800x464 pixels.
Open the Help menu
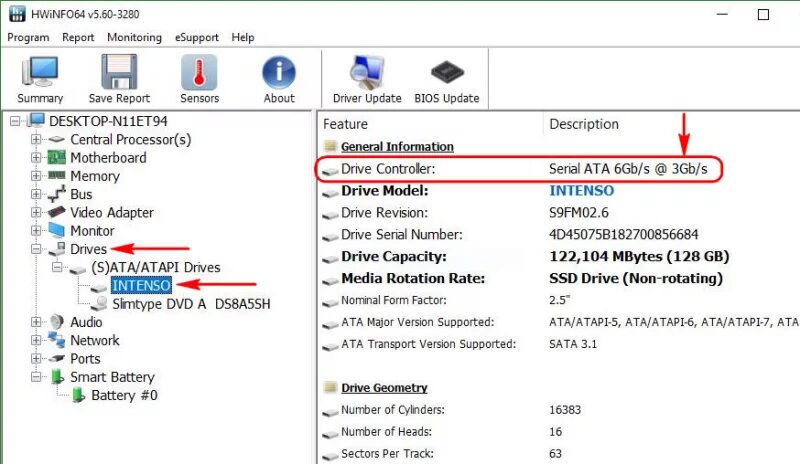tap(243, 37)
